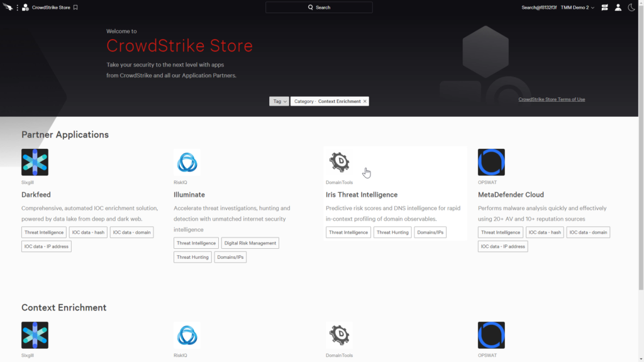Click the Search input field
Screen dimensions: 644x362
[319, 8]
